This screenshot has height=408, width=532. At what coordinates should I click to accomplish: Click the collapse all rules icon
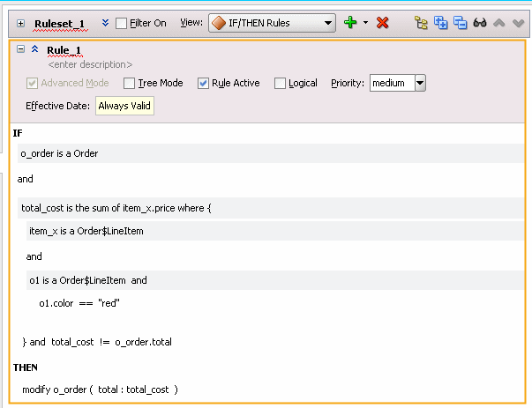pos(460,23)
